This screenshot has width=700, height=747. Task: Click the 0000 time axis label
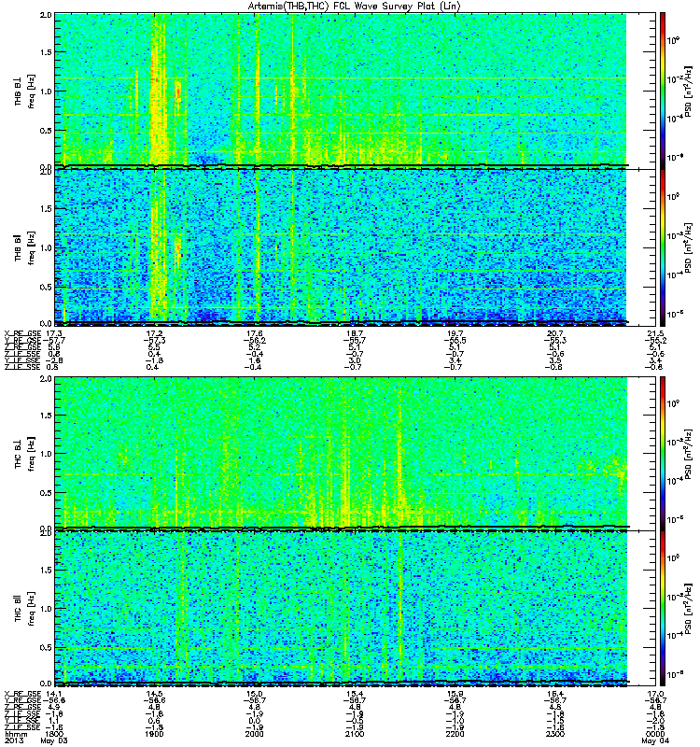[655, 734]
